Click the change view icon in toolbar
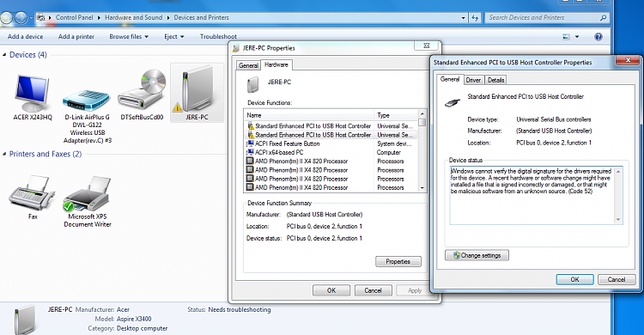This screenshot has width=644, height=335. coord(566,37)
